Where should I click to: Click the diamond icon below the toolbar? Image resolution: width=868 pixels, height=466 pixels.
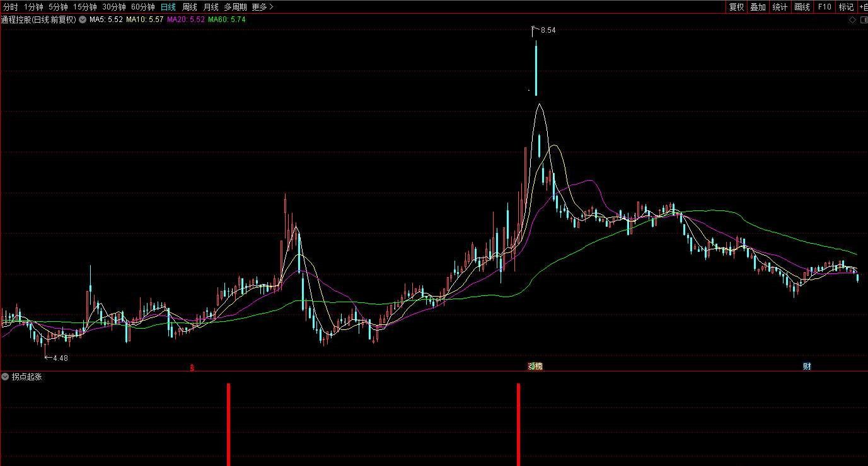point(853,20)
